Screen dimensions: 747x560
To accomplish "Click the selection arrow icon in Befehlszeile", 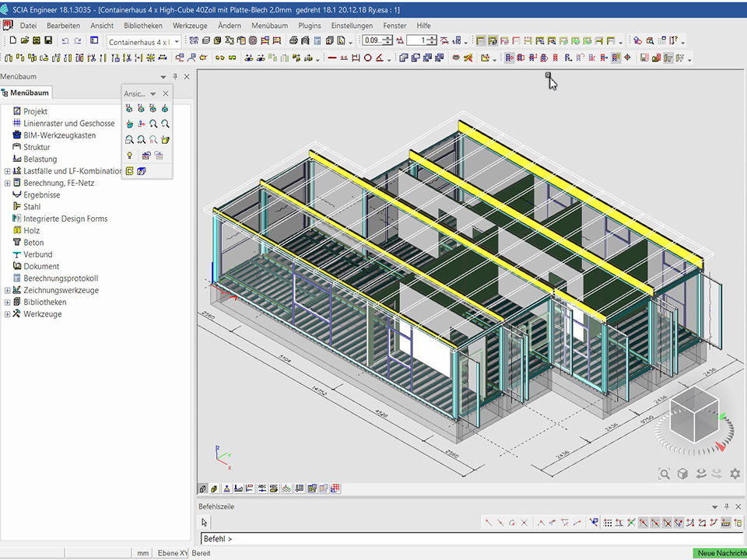I will [x=205, y=523].
